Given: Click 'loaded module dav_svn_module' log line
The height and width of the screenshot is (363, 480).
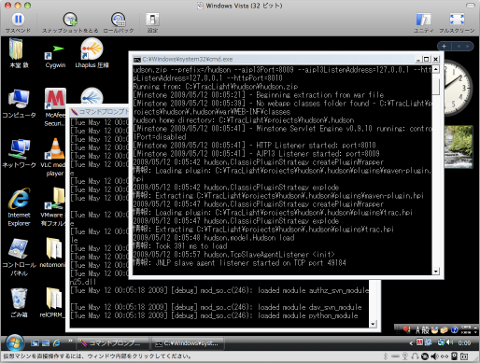Looking at the screenshot, I should pyautogui.click(x=216, y=307).
